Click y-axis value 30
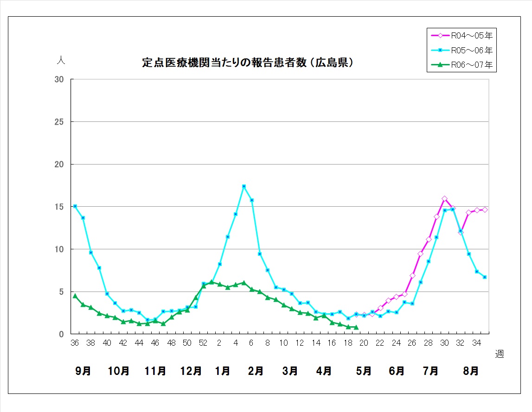This screenshot has width=532, height=412. tap(59, 79)
